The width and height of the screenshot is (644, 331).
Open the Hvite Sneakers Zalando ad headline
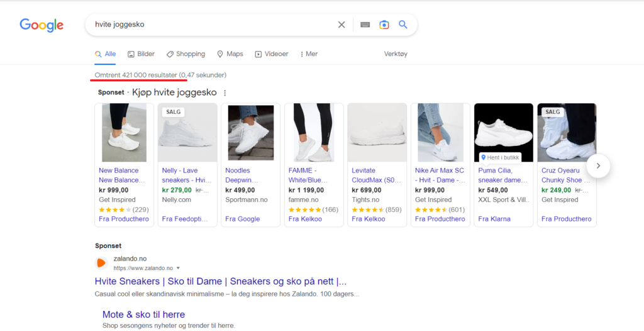point(221,282)
